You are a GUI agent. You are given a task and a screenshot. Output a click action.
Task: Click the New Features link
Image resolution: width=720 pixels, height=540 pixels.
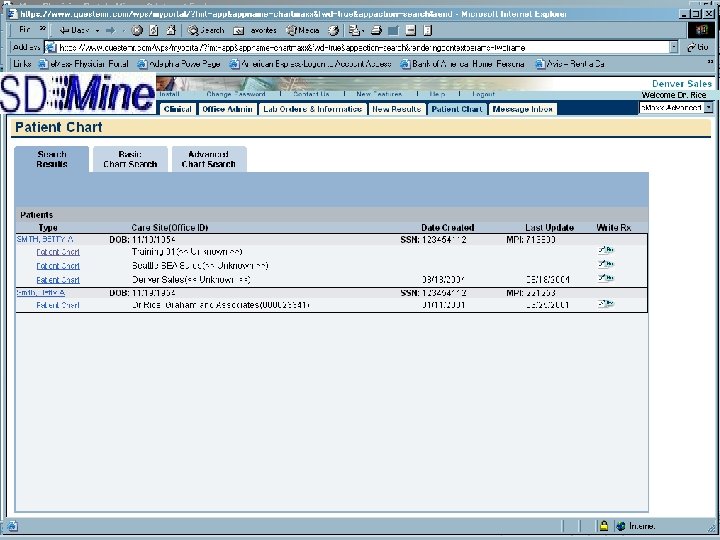coord(379,94)
